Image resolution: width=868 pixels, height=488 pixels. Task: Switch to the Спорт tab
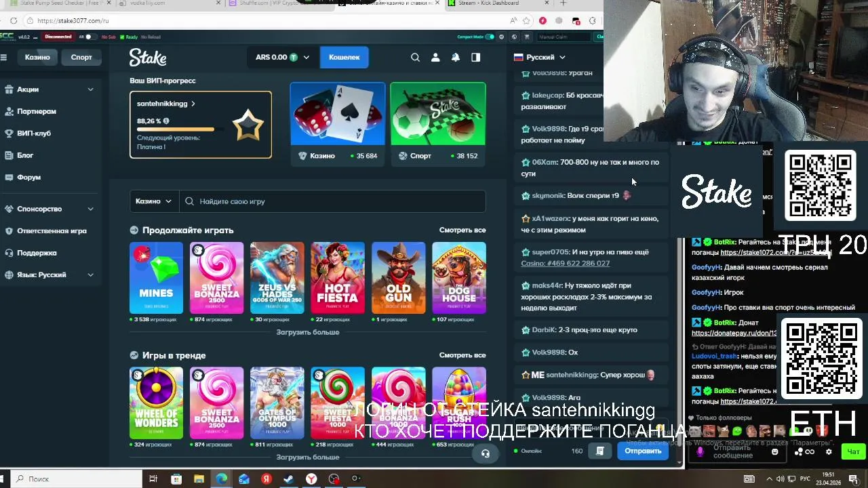pyautogui.click(x=81, y=58)
